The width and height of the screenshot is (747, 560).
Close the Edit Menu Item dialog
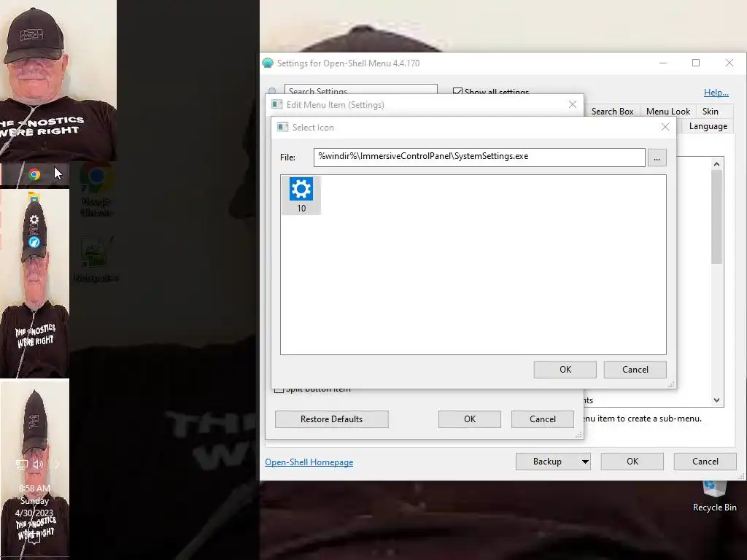point(573,104)
